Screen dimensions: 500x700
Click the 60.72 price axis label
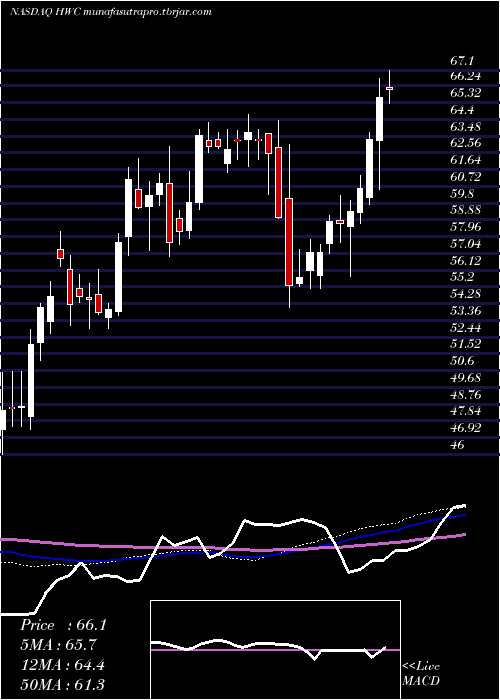(x=466, y=177)
